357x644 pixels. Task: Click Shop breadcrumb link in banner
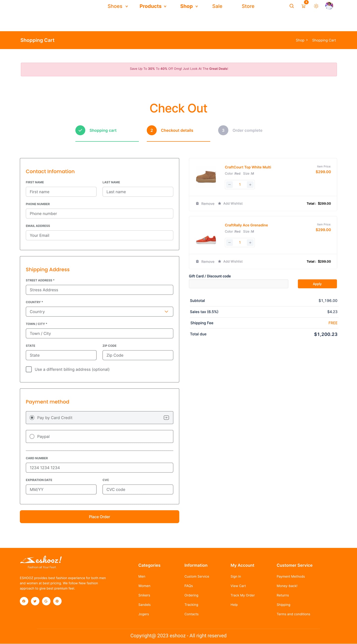click(300, 40)
